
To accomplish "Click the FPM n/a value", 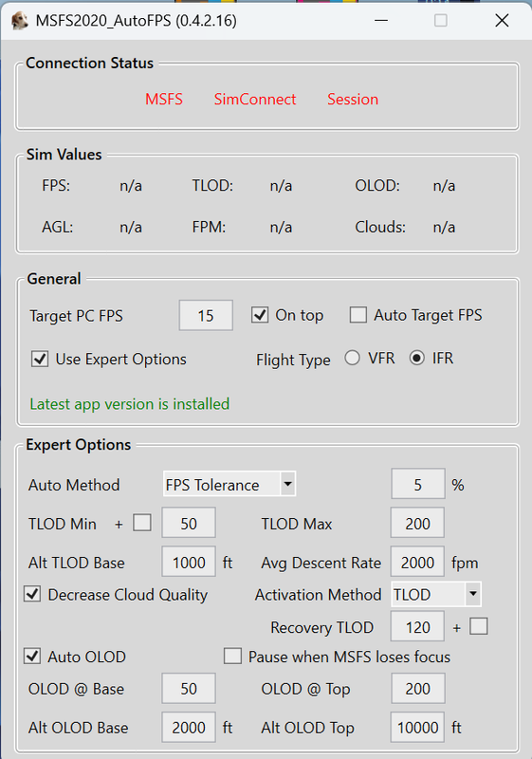I will tap(281, 227).
